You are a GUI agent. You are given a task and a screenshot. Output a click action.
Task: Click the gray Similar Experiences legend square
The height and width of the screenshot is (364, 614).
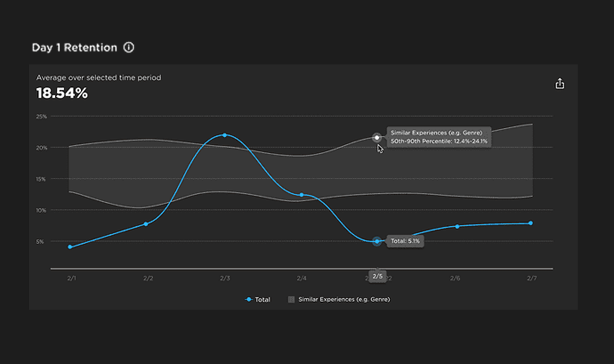pos(291,300)
